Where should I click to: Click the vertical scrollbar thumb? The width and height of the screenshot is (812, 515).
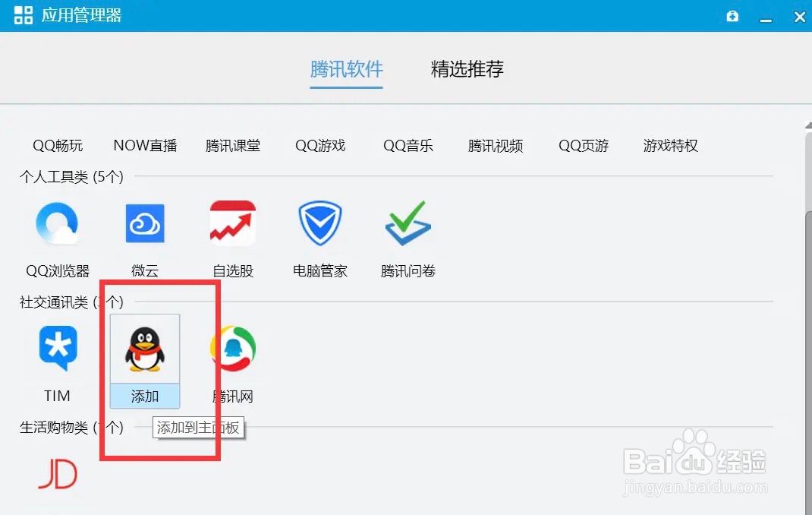coord(808,362)
